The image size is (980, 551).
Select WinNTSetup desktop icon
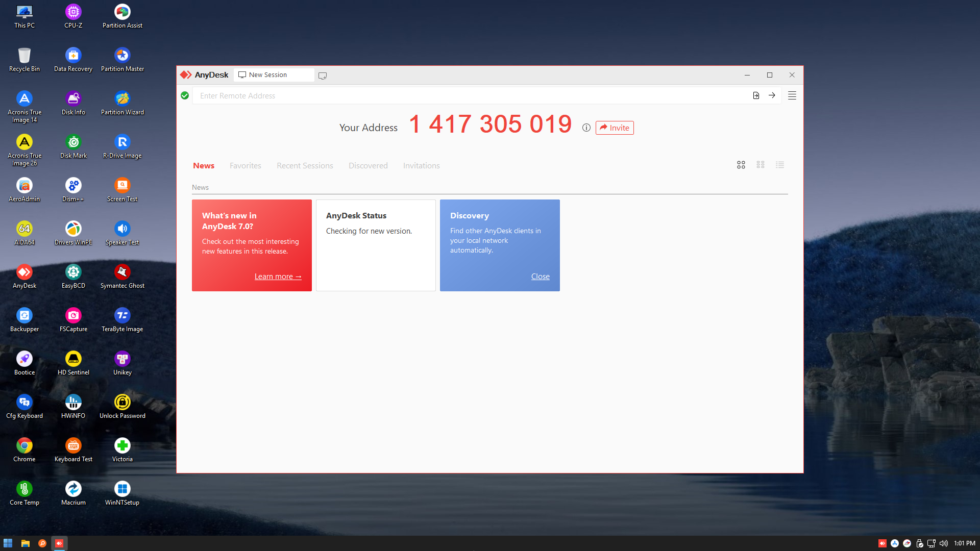click(x=122, y=493)
